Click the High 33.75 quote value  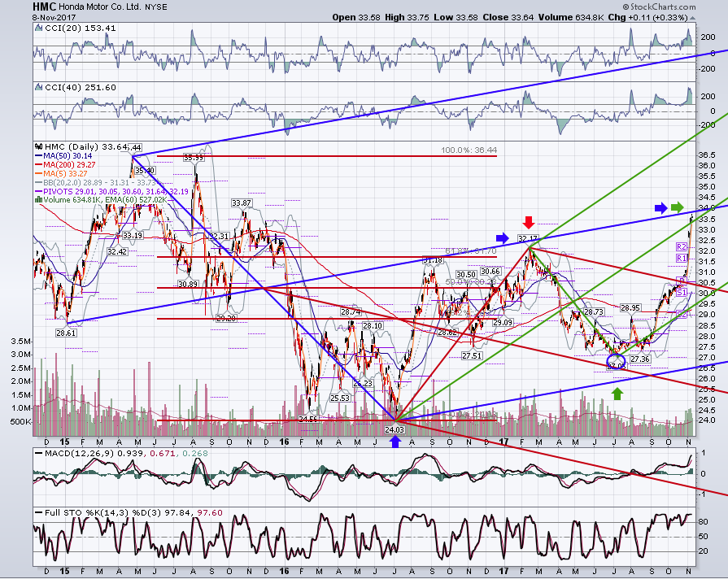coord(408,17)
